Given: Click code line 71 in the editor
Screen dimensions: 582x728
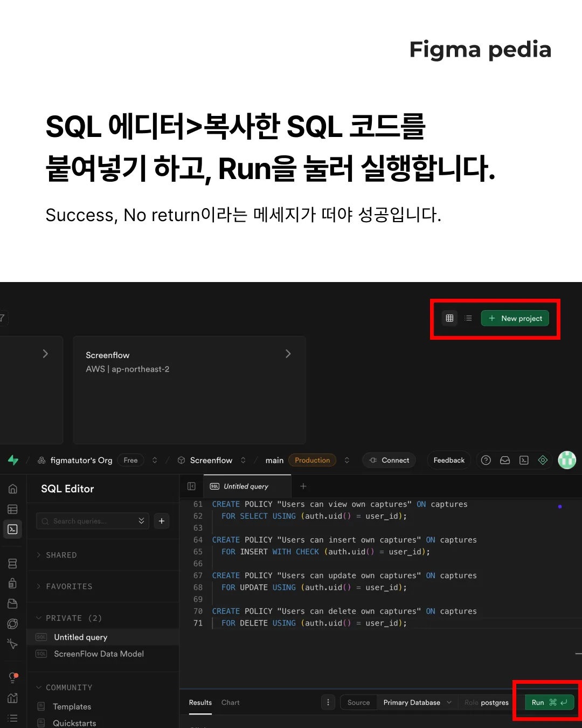Looking at the screenshot, I should click(314, 623).
